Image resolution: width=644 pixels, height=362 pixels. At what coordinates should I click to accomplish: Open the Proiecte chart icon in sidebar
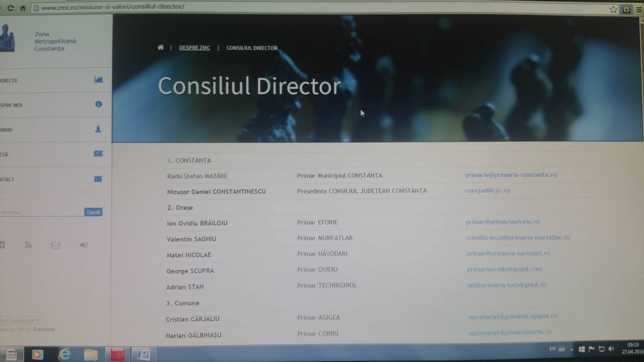98,79
